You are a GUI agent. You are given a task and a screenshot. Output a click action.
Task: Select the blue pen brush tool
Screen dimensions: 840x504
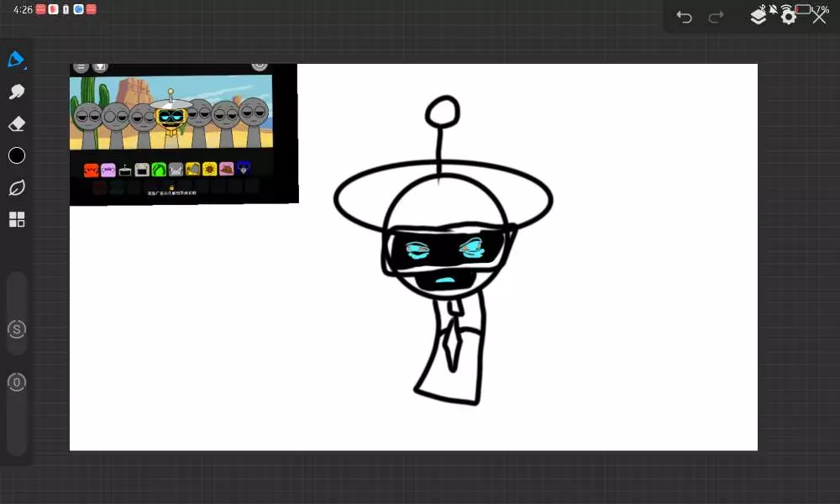tap(16, 59)
